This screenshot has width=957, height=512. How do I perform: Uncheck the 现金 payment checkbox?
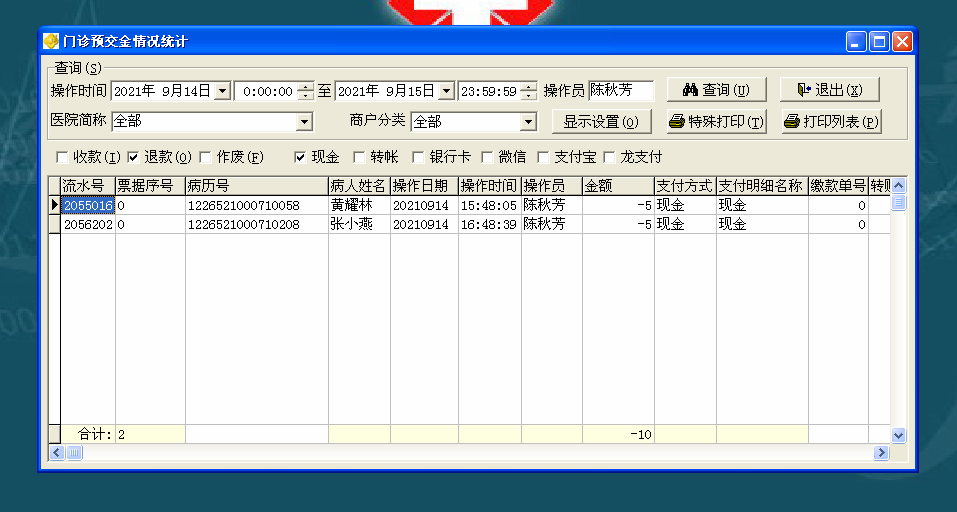300,157
